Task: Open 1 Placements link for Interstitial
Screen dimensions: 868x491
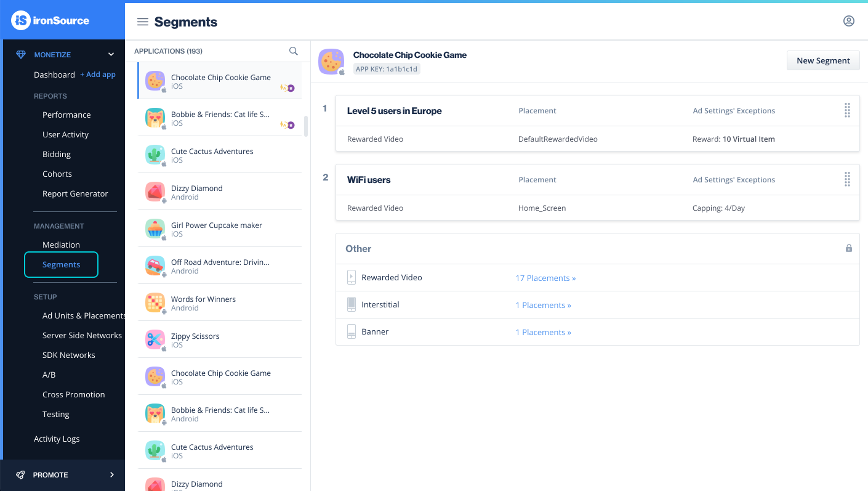Action: pos(544,305)
